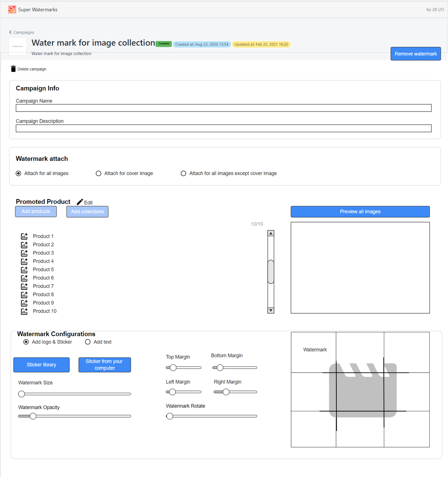The height and width of the screenshot is (477, 448).
Task: Click the icon beside Product 4
Action: point(24,261)
